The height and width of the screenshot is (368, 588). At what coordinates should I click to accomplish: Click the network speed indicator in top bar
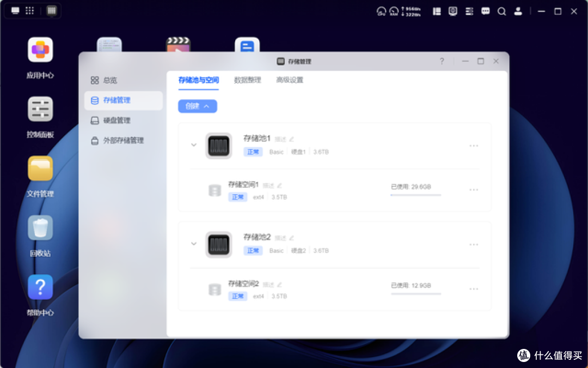411,11
